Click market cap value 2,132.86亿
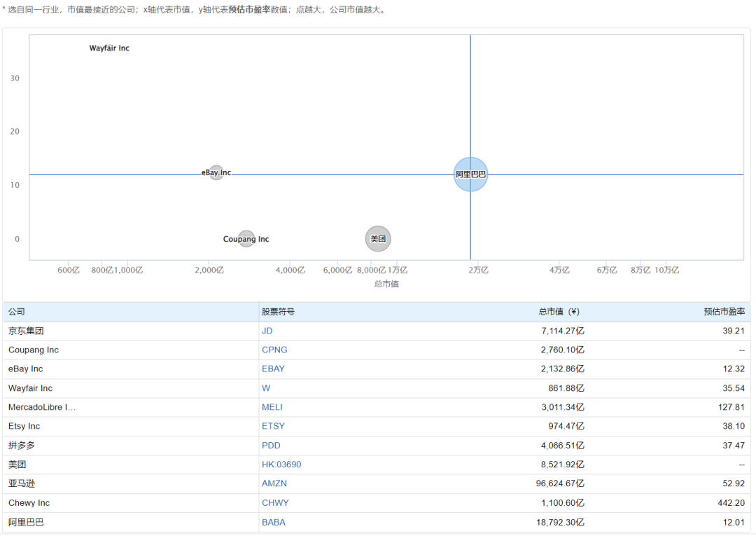This screenshot has height=536, width=756. tap(563, 369)
